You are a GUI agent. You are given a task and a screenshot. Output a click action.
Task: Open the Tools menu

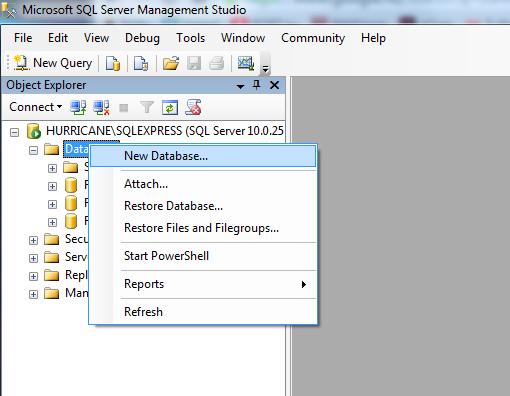pyautogui.click(x=190, y=38)
